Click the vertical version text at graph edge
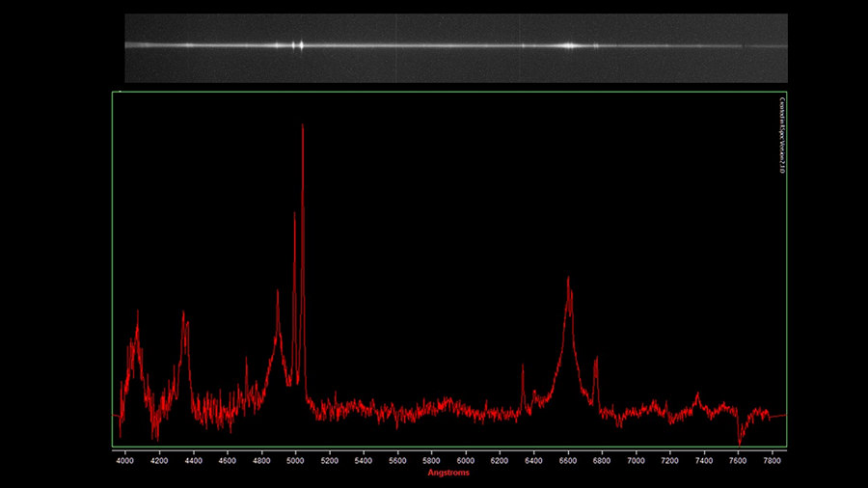The height and width of the screenshot is (488, 868). (781, 135)
